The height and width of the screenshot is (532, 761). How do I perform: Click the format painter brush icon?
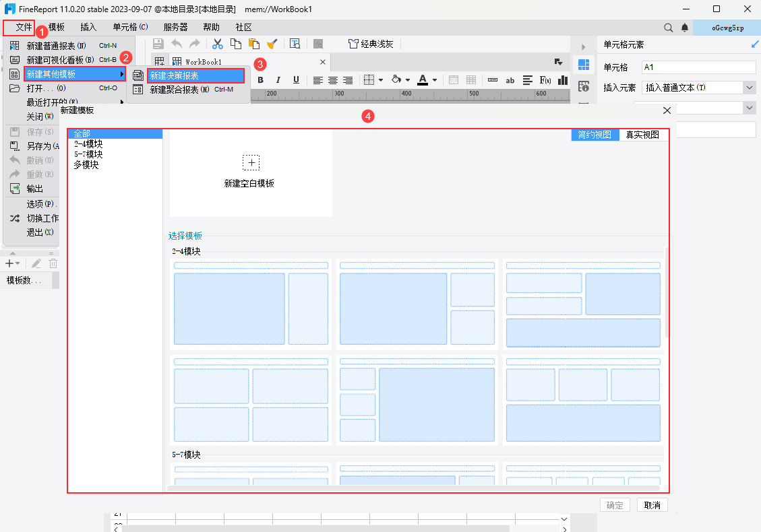pos(272,44)
